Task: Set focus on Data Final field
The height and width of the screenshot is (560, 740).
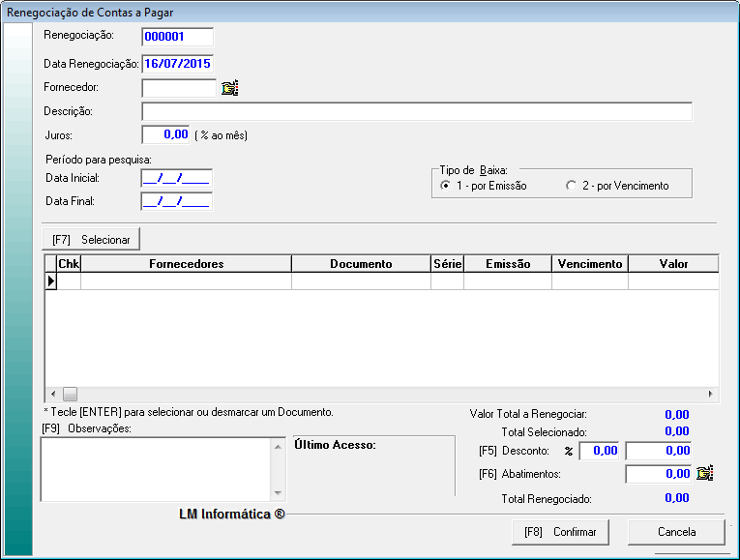Action: click(176, 201)
